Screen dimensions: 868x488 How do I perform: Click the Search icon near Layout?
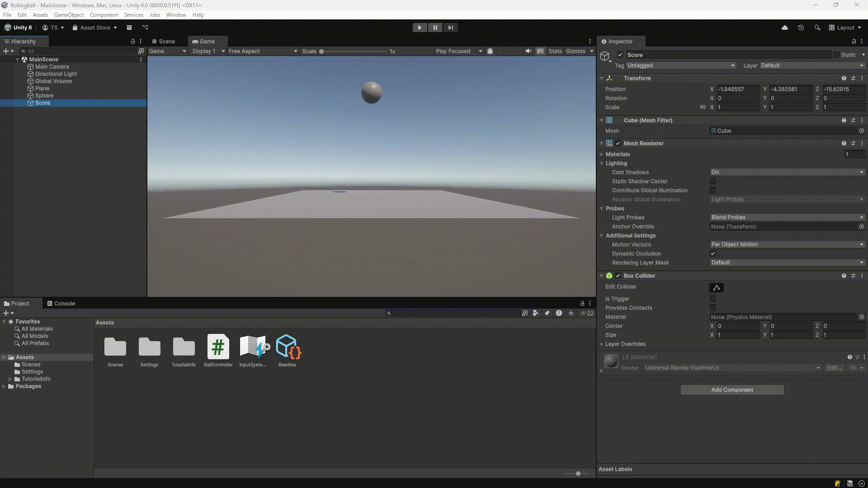tap(817, 28)
